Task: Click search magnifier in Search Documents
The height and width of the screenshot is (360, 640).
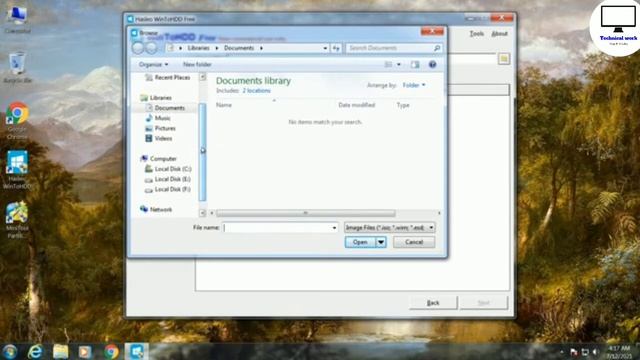Action: pos(437,48)
